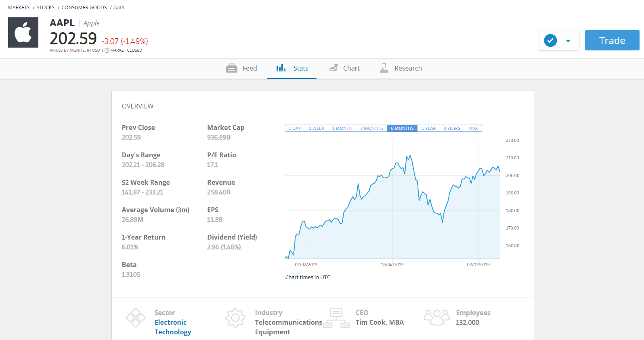Image resolution: width=644 pixels, height=340 pixels.
Task: Click the OVERVIEW heading
Action: coord(138,106)
